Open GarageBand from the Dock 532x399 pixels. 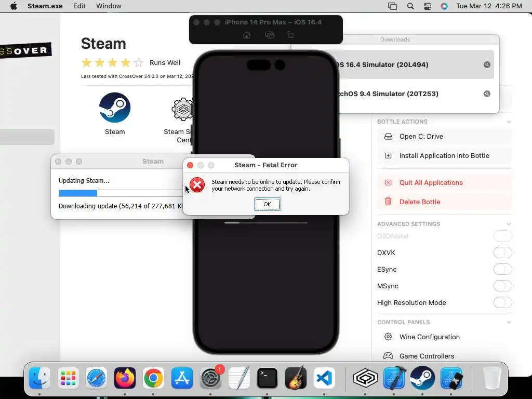pyautogui.click(x=296, y=378)
